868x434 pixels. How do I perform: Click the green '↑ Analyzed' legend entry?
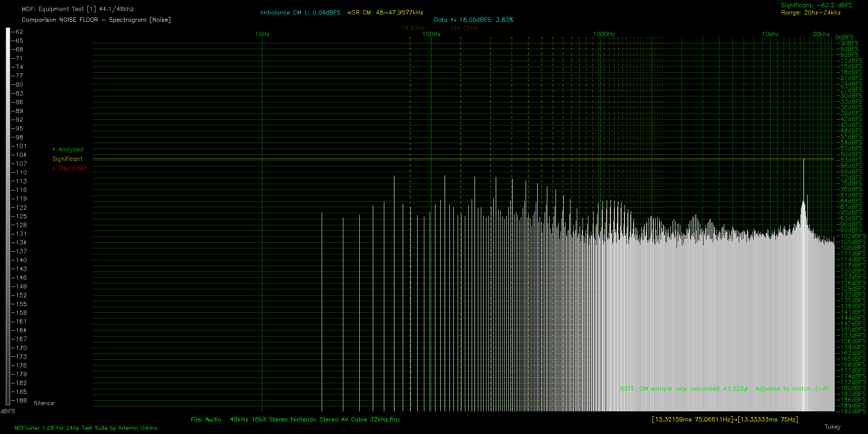[x=68, y=149]
